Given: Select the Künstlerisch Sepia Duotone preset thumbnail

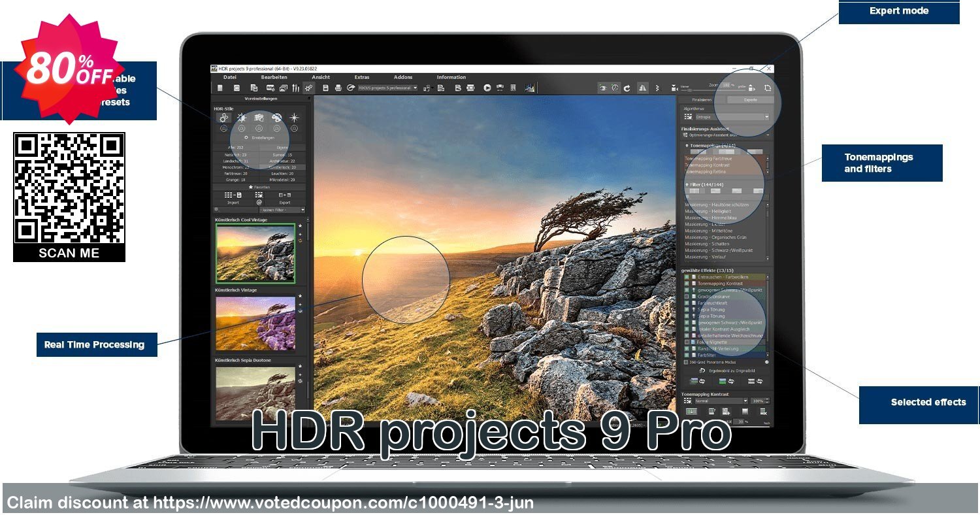Looking at the screenshot, I should [x=256, y=393].
